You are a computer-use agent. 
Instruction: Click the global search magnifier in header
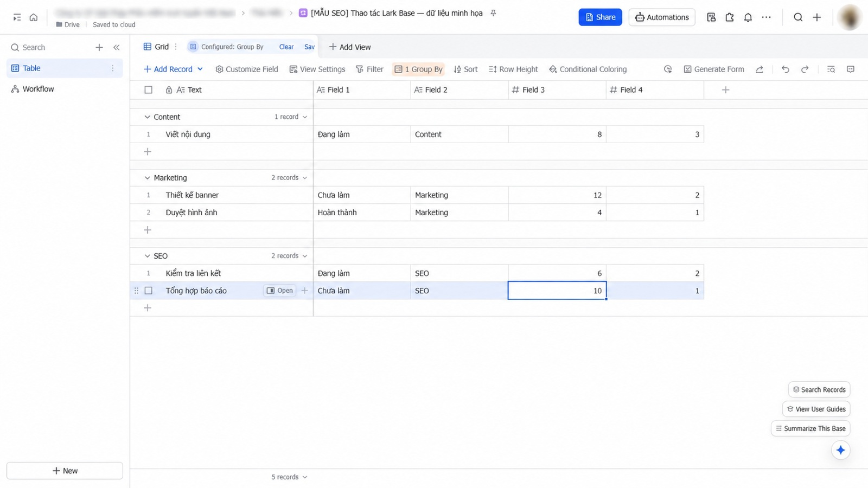798,17
